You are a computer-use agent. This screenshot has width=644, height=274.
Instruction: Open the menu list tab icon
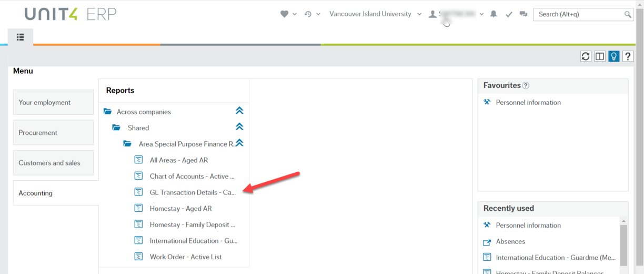coord(20,37)
